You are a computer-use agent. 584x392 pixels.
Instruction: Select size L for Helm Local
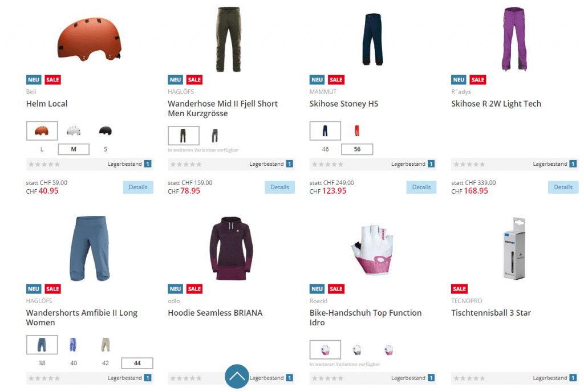[42, 149]
